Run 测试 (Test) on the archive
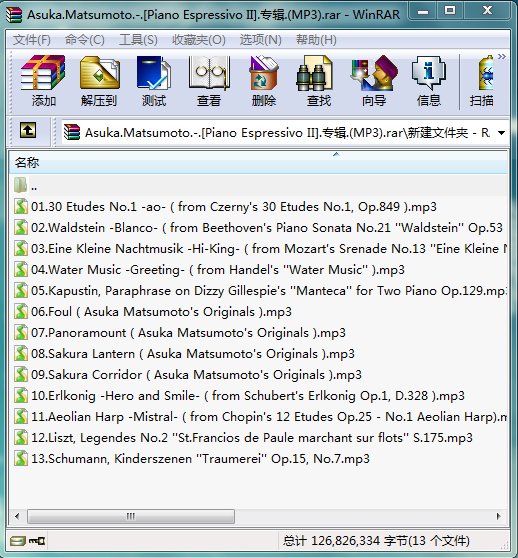This screenshot has width=518, height=558. tap(154, 81)
